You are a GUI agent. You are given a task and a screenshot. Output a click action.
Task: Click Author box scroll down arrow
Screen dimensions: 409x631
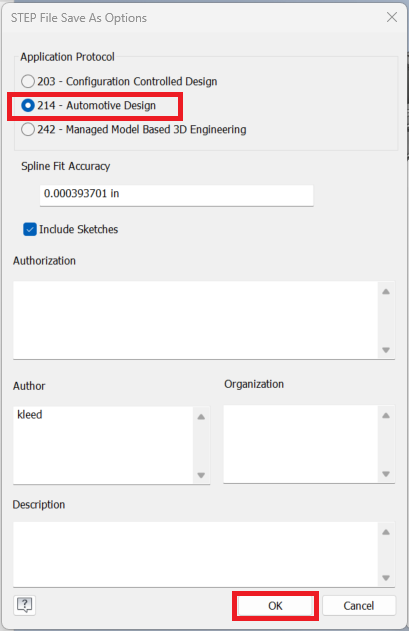pos(201,475)
